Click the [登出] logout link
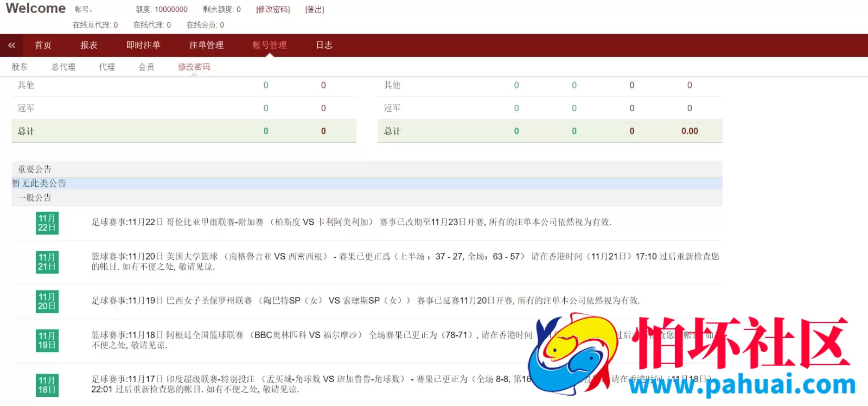868x406 pixels. pos(315,9)
